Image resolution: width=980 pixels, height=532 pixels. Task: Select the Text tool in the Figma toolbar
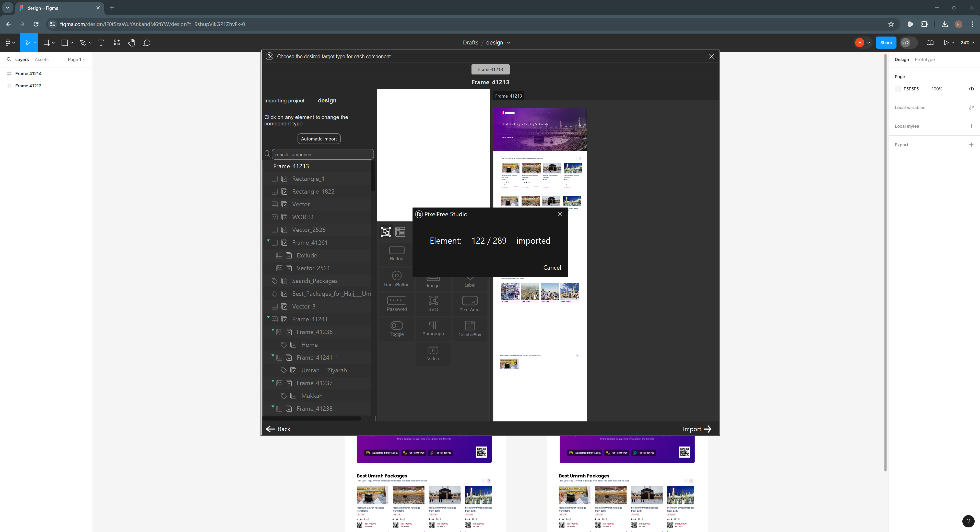click(101, 43)
